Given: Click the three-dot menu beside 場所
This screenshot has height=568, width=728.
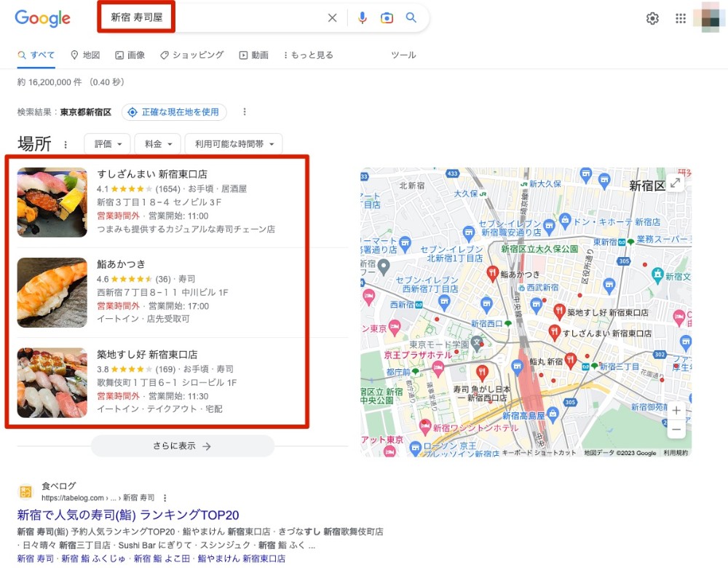Looking at the screenshot, I should click(66, 144).
